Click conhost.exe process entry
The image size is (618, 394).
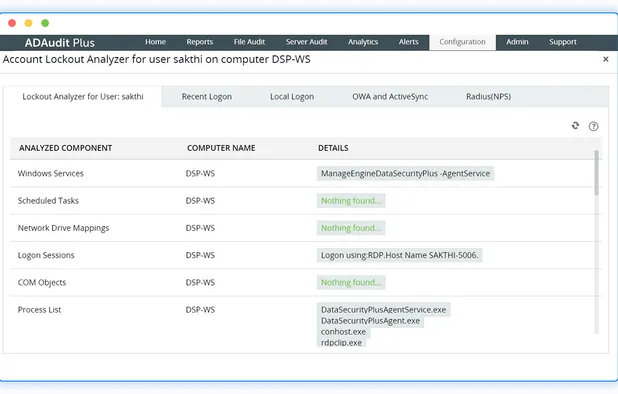(x=343, y=332)
